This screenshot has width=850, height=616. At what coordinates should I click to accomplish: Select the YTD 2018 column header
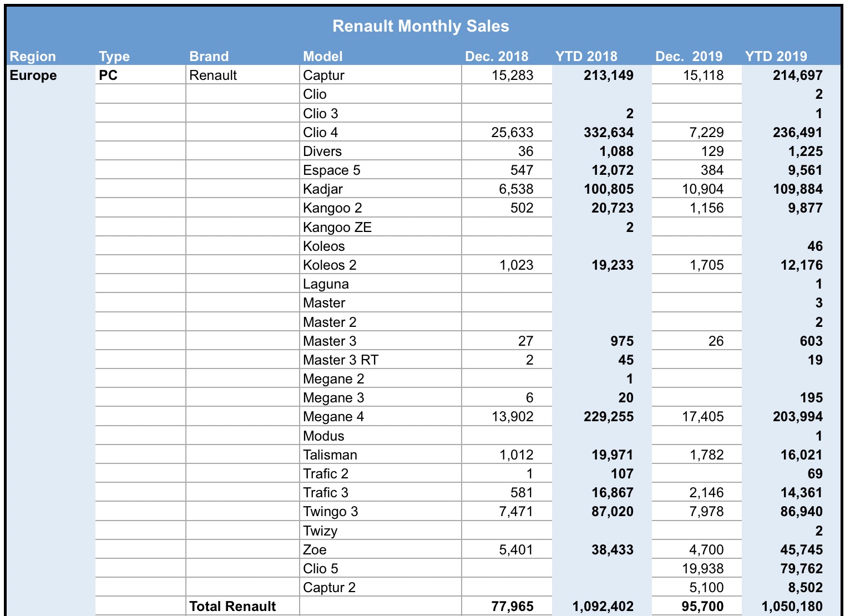click(586, 56)
